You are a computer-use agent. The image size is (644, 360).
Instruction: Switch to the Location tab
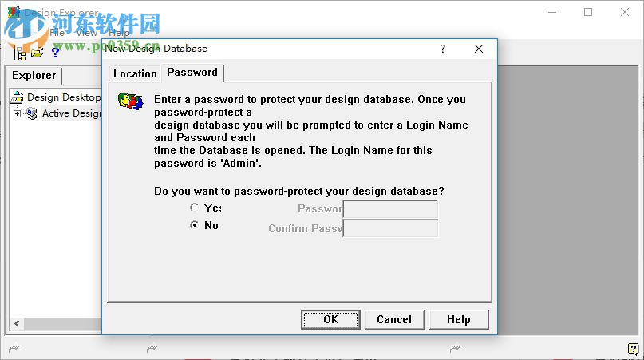coord(135,73)
